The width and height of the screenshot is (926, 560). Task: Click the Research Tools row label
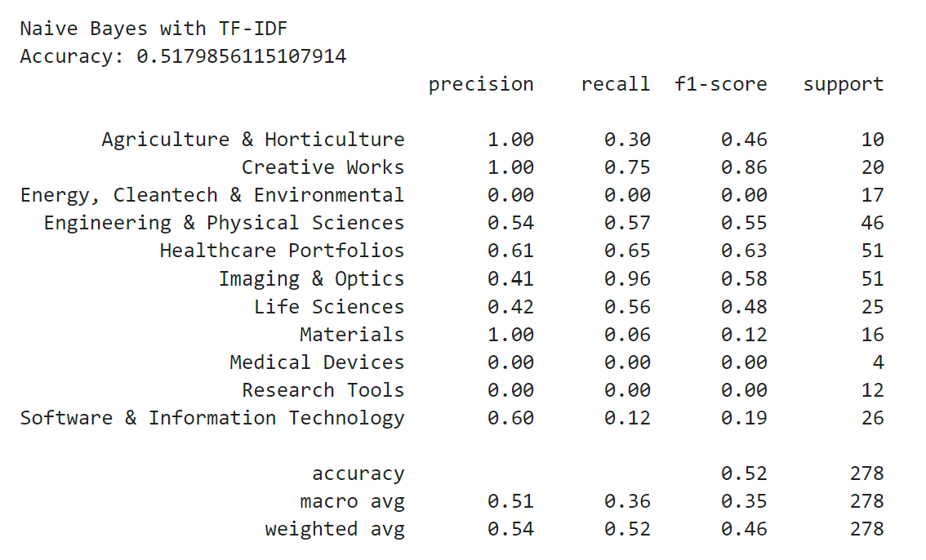(323, 390)
